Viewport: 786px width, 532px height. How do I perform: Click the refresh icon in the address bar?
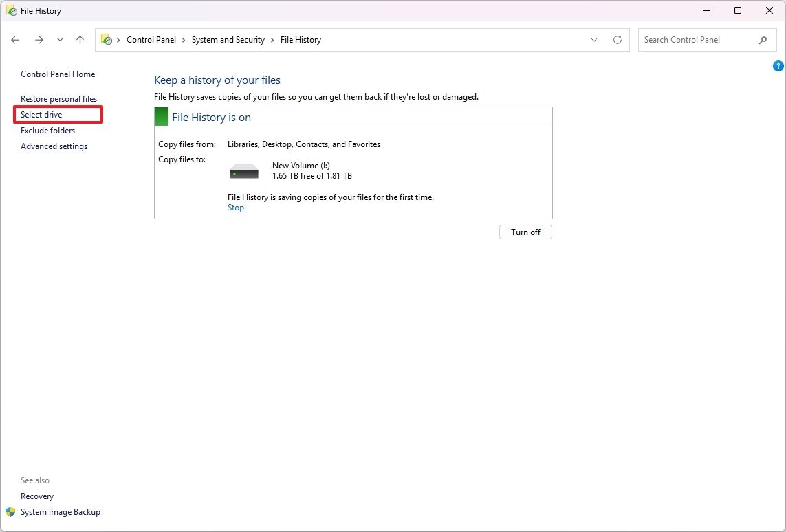click(x=617, y=39)
